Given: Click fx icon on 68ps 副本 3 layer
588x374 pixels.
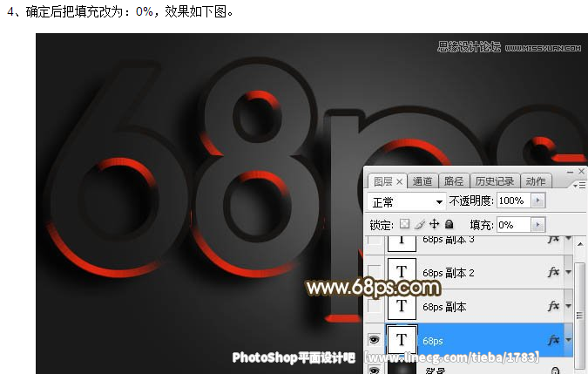Looking at the screenshot, I should 553,240.
